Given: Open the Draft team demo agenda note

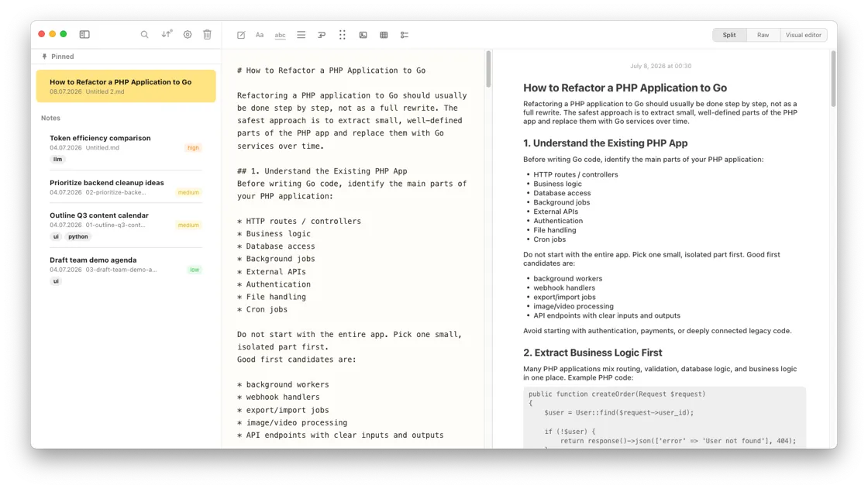Looking at the screenshot, I should pyautogui.click(x=126, y=270).
